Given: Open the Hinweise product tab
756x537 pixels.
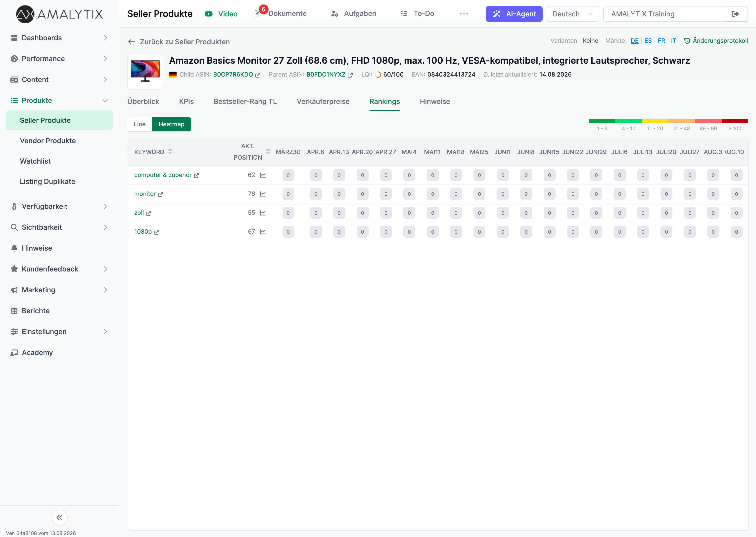Looking at the screenshot, I should pos(435,101).
